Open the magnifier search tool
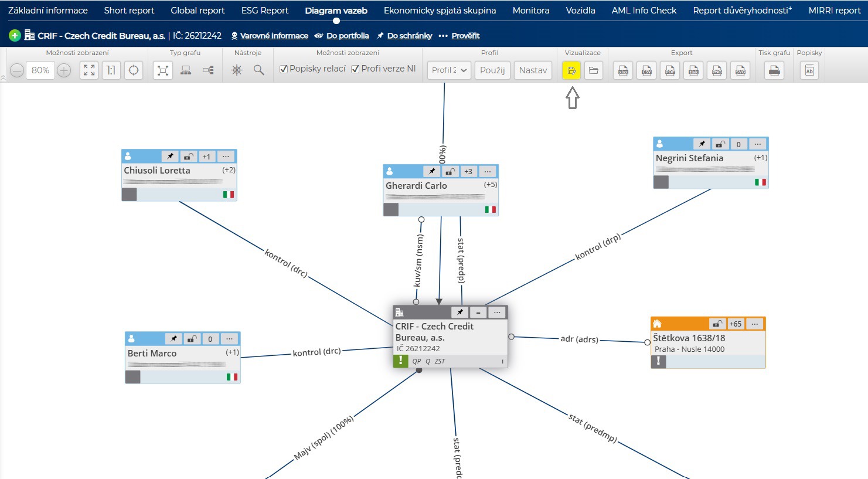Image resolution: width=868 pixels, height=479 pixels. point(258,70)
